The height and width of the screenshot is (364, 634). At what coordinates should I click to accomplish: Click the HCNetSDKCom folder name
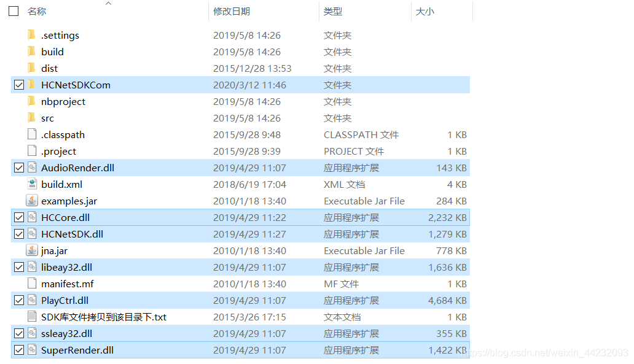click(76, 85)
